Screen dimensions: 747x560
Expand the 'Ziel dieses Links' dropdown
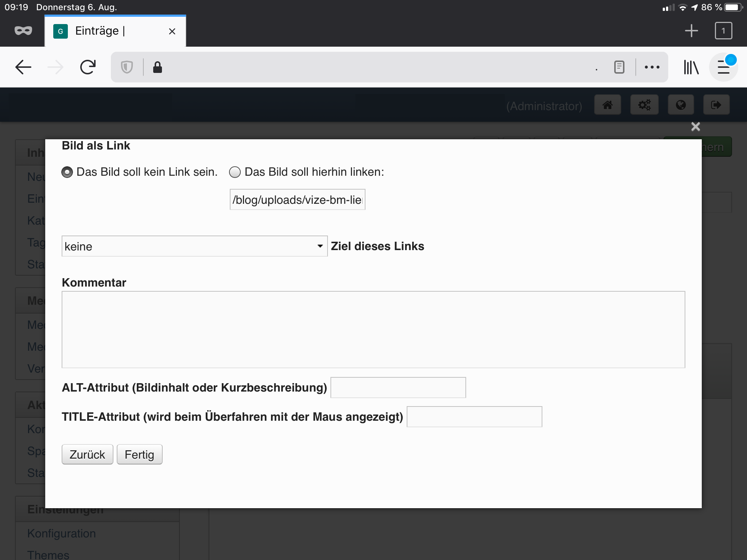[194, 246]
